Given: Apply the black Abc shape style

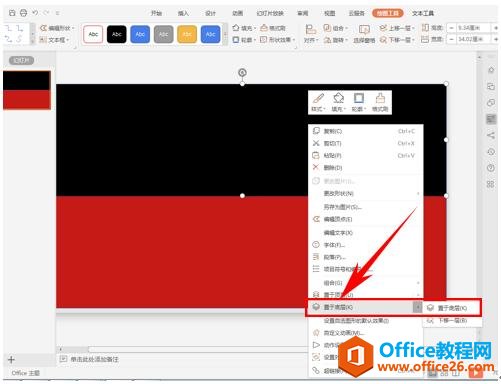Looking at the screenshot, I should [117, 34].
